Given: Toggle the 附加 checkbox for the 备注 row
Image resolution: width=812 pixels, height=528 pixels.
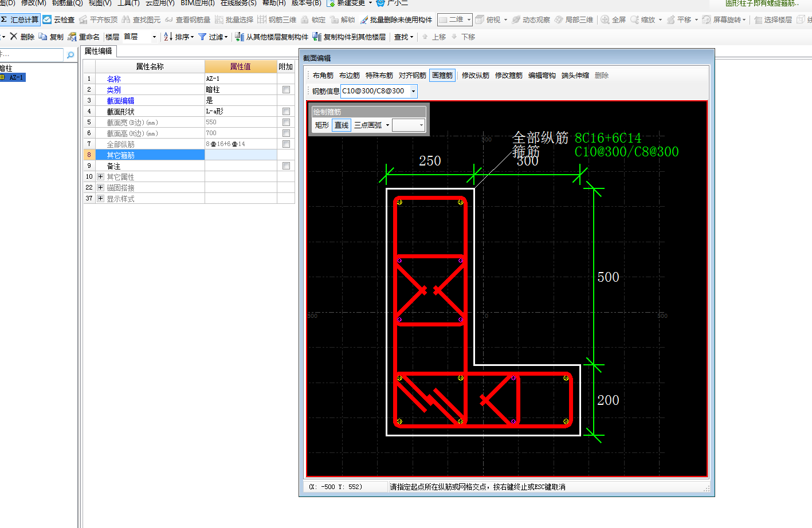Looking at the screenshot, I should point(286,166).
